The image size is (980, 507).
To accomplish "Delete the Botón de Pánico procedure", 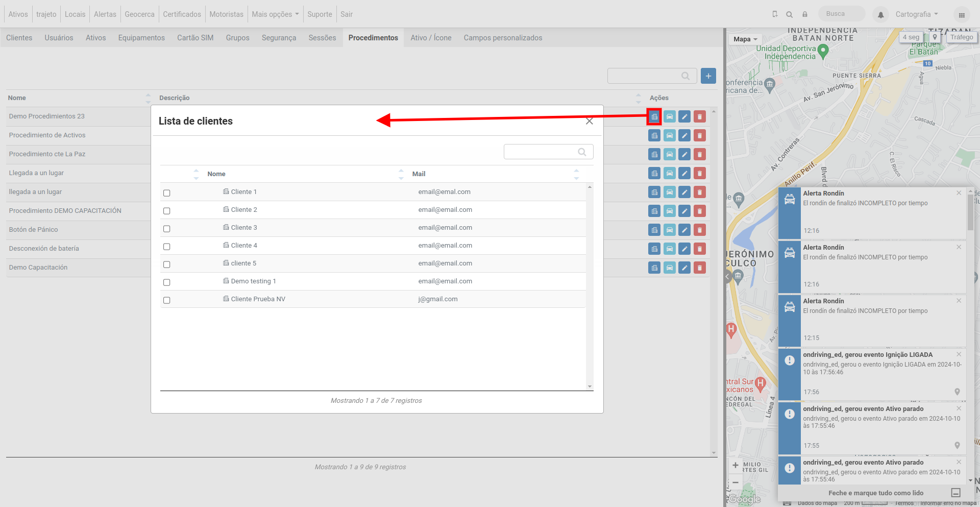I will 700,230.
